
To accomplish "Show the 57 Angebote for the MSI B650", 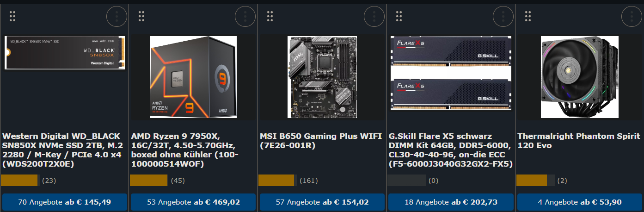I will [x=322, y=202].
